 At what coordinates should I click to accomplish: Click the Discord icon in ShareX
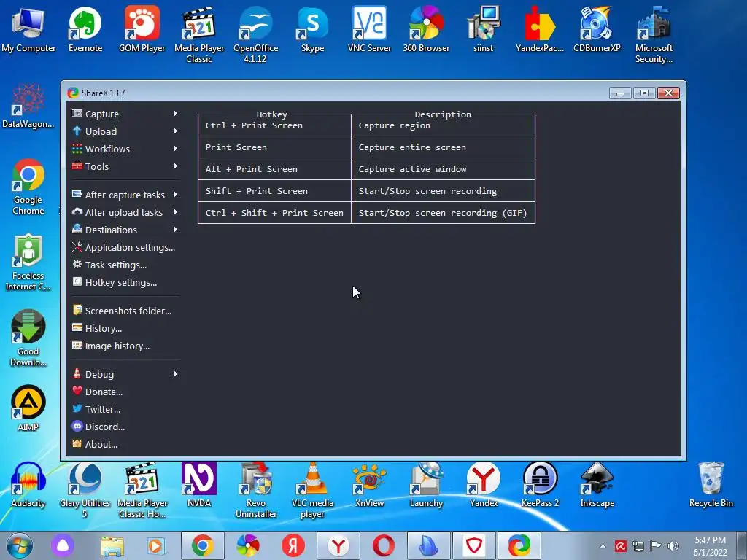77,426
